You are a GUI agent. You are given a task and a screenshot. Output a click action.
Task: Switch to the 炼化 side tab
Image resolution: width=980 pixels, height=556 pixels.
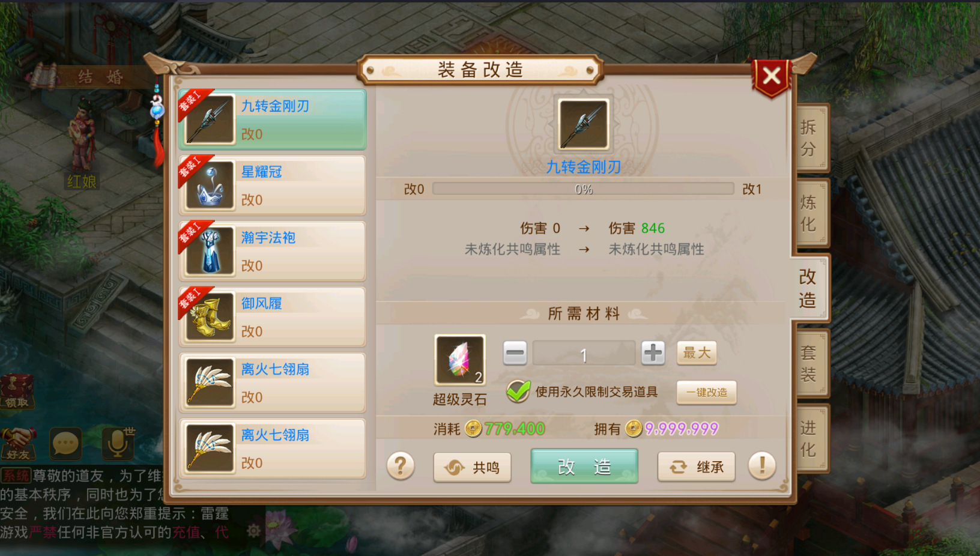[x=809, y=213]
